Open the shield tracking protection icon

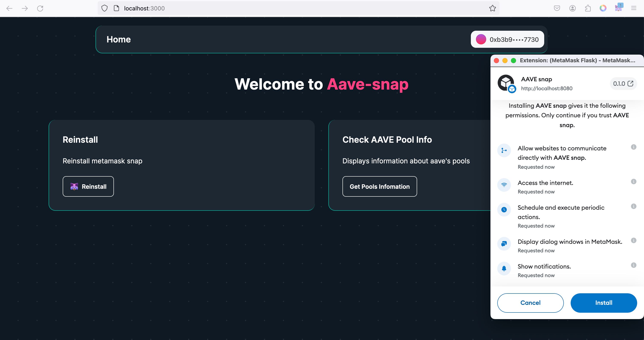[104, 8]
